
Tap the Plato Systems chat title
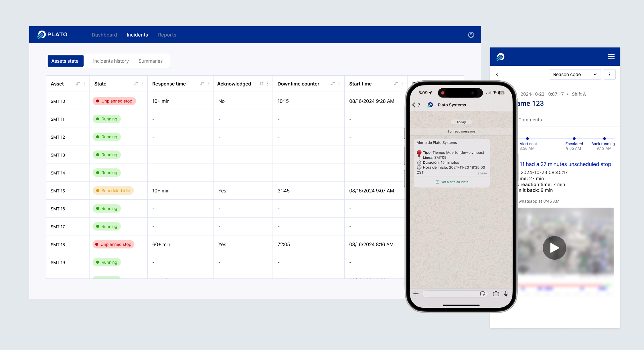452,105
